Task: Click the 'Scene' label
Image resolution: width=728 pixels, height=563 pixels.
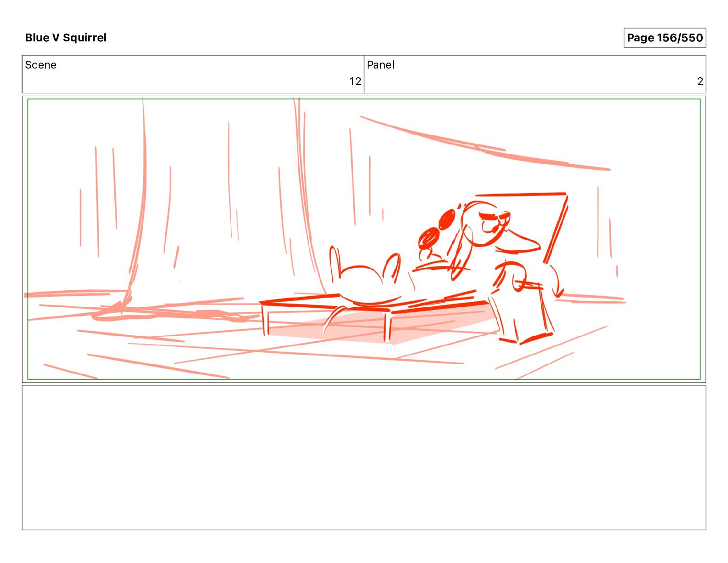Action: (x=41, y=65)
